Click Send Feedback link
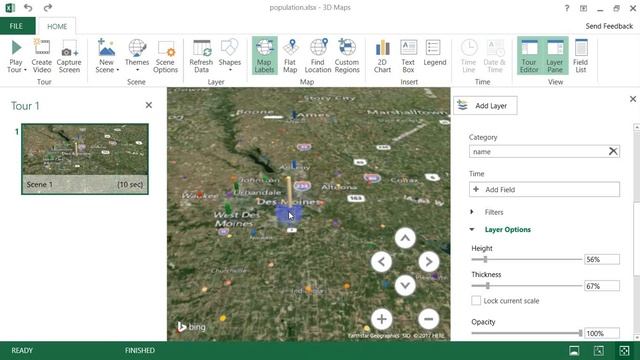 click(x=609, y=26)
